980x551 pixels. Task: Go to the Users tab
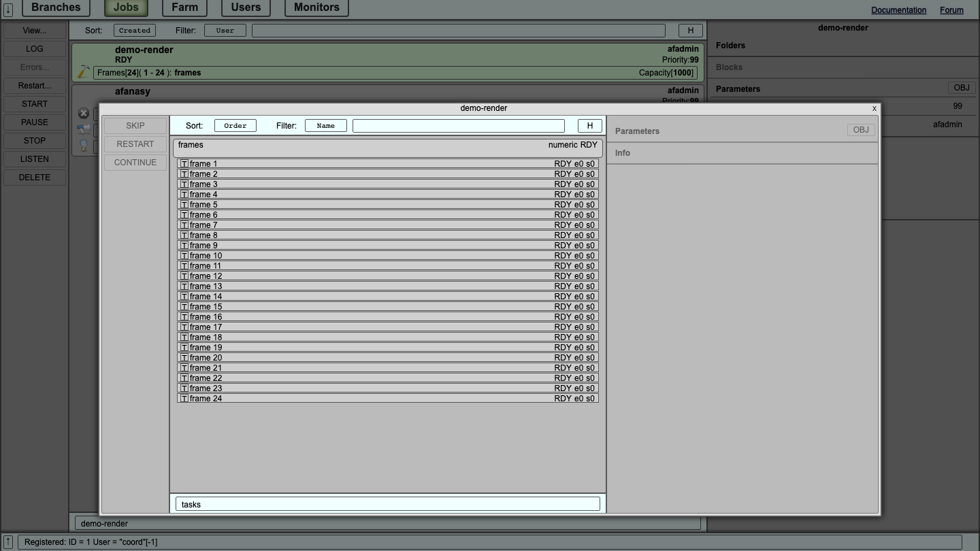(246, 7)
